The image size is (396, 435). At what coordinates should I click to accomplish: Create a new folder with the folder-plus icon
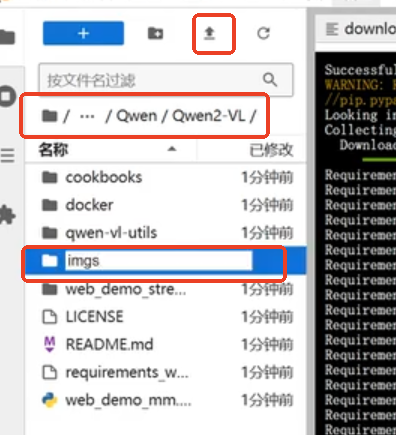point(155,33)
